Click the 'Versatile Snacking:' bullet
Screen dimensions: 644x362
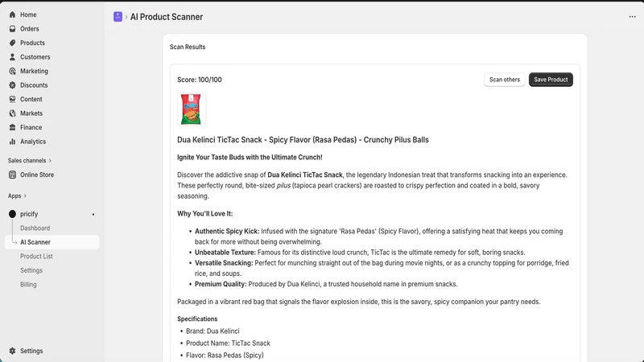pyautogui.click(x=224, y=263)
